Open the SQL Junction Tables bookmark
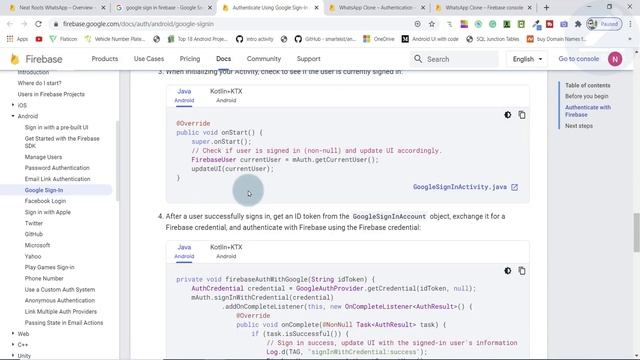Screen dimensions: 640x360 (493, 39)
